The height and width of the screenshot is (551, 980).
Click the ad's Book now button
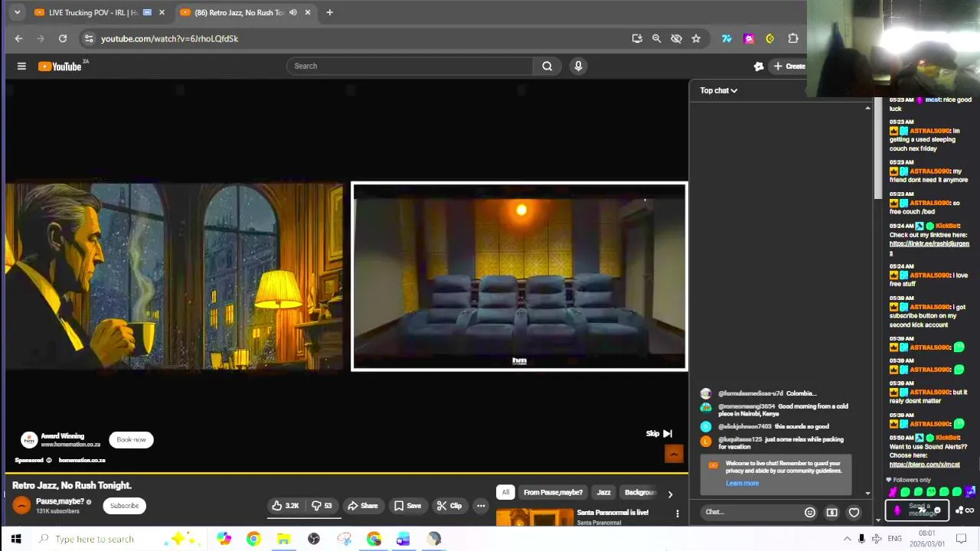click(131, 440)
